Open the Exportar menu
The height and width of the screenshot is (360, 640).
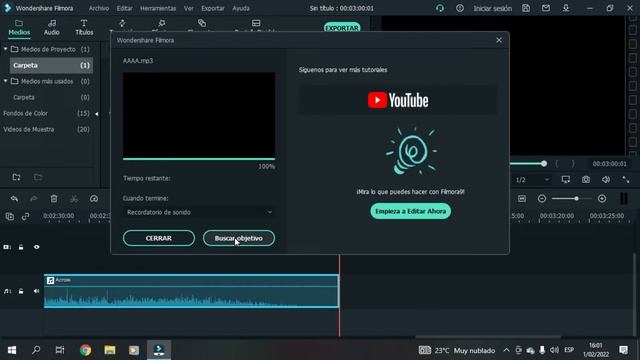pyautogui.click(x=213, y=8)
